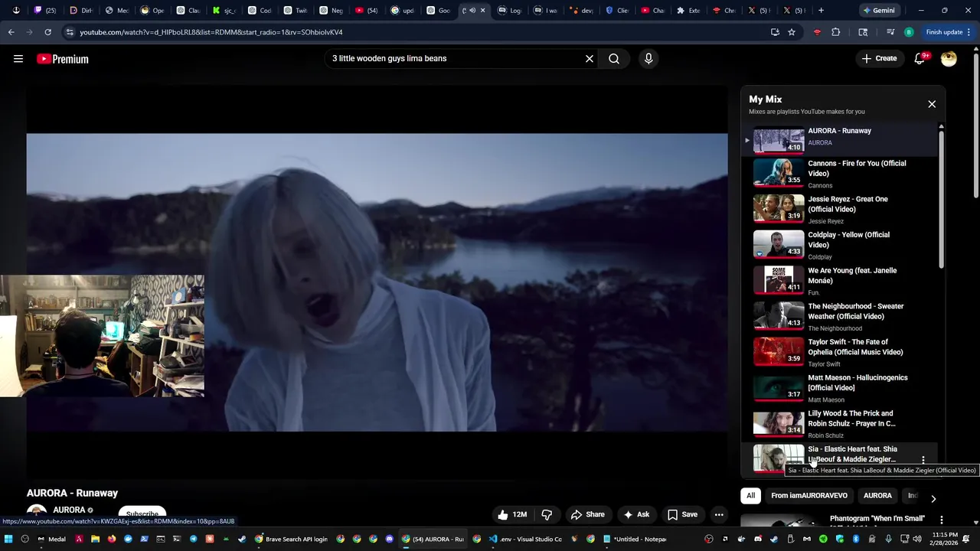The width and height of the screenshot is (980, 551).
Task: Click the AURORA - Runaway playlist entry
Action: (839, 140)
